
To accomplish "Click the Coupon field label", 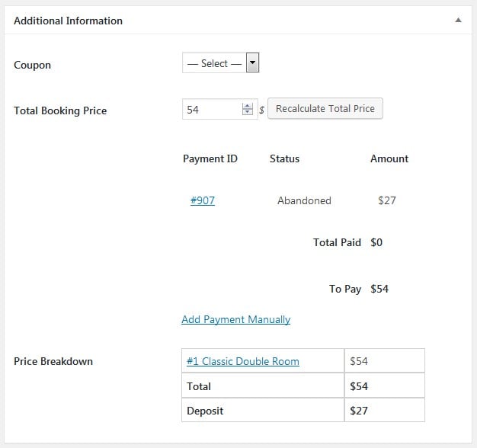I will [x=33, y=65].
